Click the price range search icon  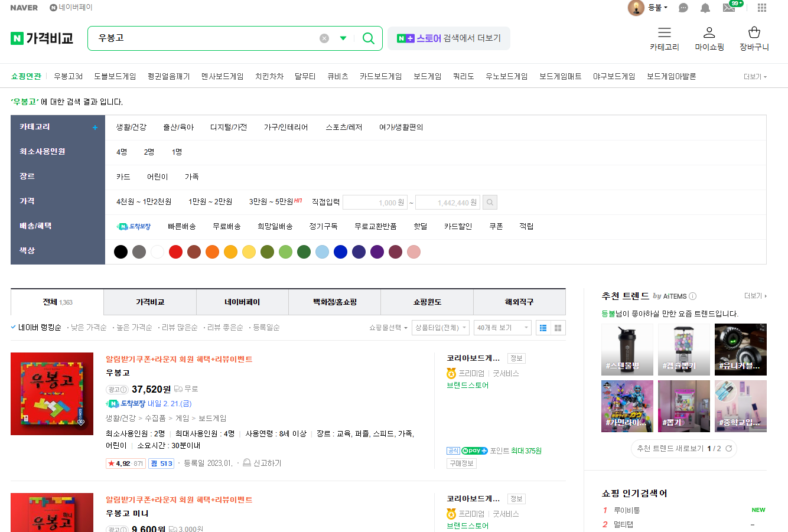(x=490, y=203)
